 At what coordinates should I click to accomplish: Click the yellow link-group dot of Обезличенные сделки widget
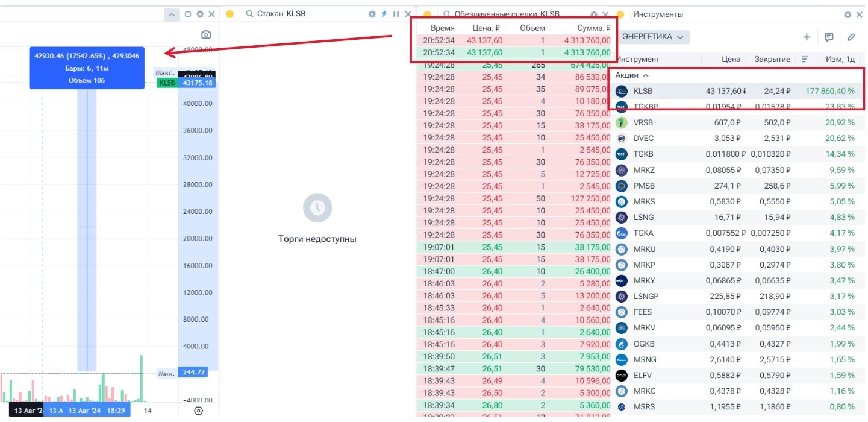(x=427, y=14)
